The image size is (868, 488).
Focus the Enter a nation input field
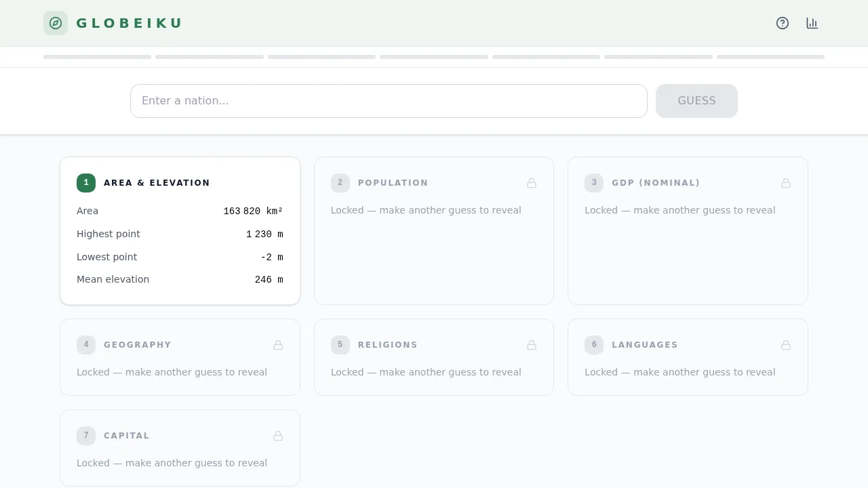tap(389, 101)
